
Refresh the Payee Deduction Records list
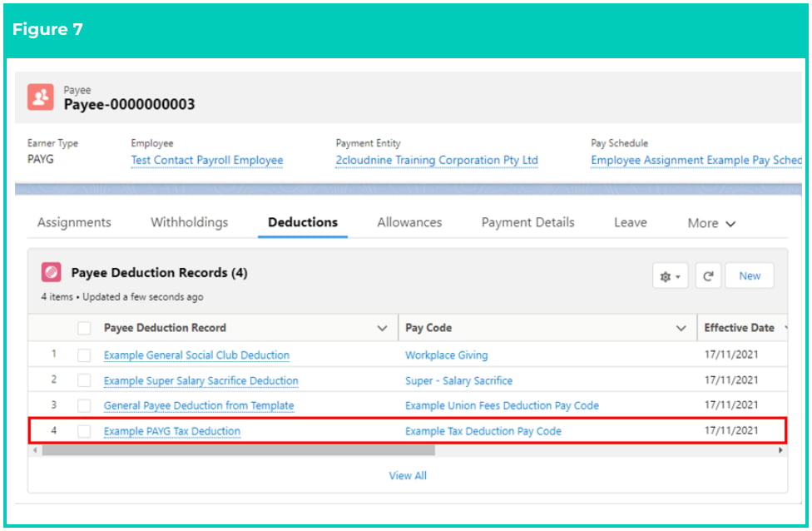click(708, 276)
